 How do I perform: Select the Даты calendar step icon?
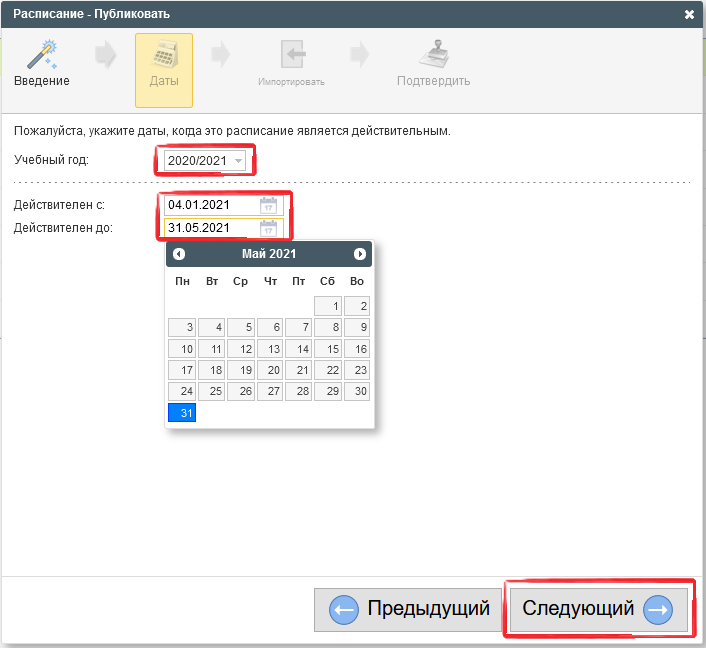point(164,55)
